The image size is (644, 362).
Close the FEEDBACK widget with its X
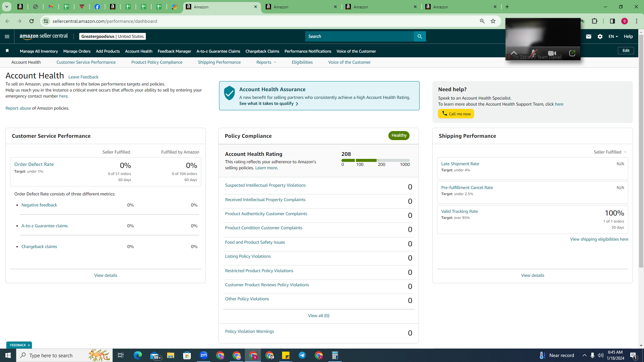29,345
